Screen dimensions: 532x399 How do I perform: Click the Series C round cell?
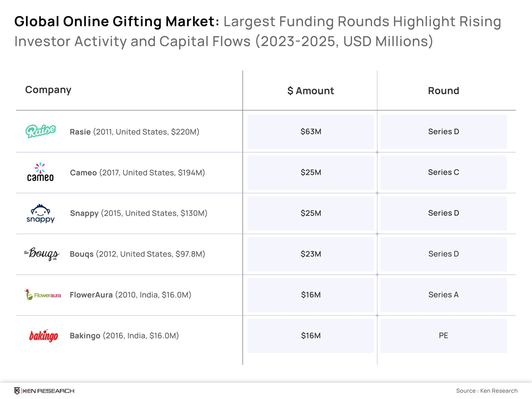[x=444, y=172]
